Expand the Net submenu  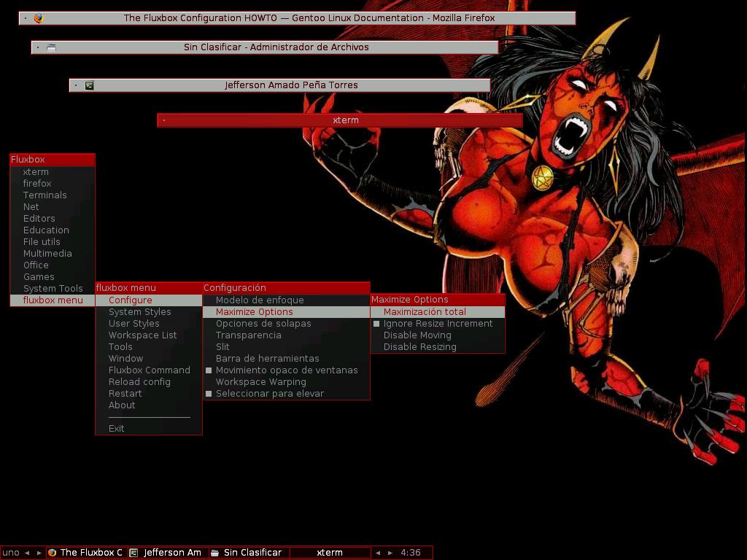point(53,207)
